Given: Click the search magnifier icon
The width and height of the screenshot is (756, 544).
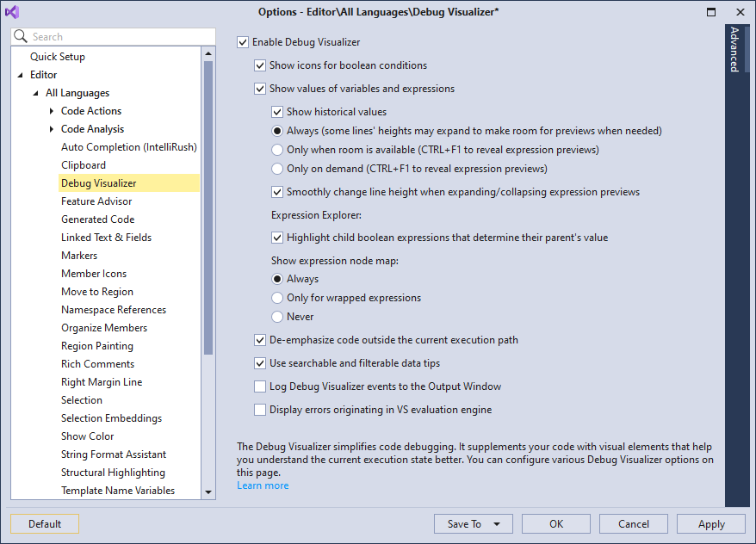Looking at the screenshot, I should pyautogui.click(x=21, y=36).
